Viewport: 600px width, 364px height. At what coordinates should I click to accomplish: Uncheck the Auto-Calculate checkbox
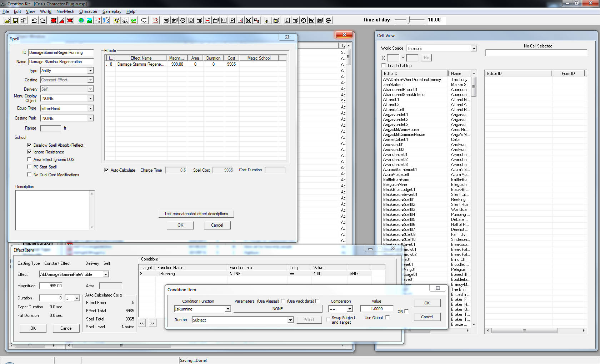point(106,170)
